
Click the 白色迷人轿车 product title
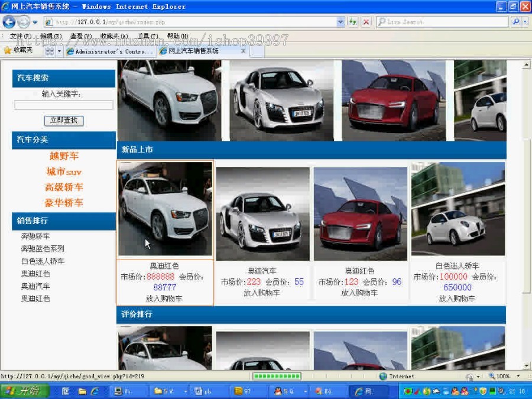click(x=457, y=265)
